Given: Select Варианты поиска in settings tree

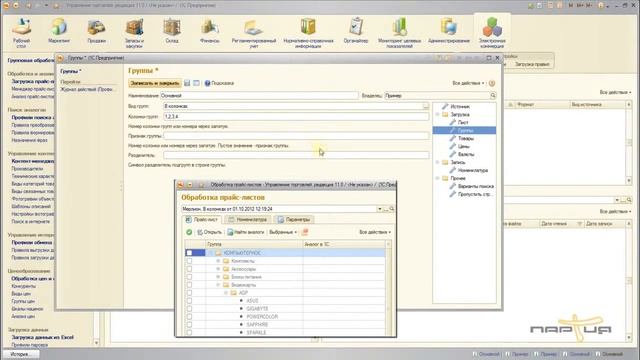Looking at the screenshot, I should click(x=476, y=186).
